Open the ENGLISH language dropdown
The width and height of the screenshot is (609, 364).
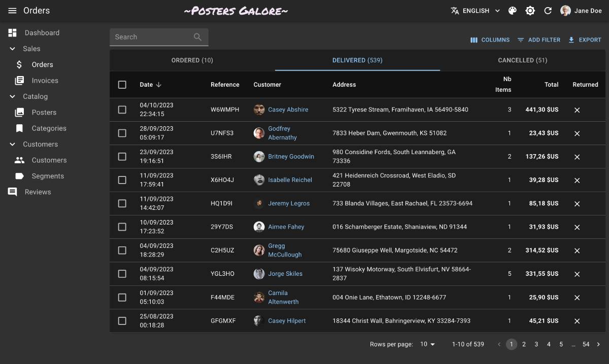pos(475,11)
